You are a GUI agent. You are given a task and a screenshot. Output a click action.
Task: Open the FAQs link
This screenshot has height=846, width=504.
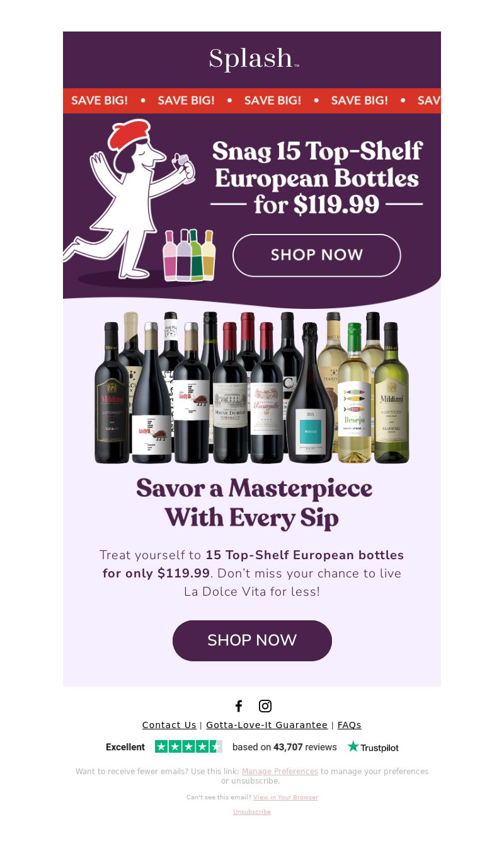point(350,725)
